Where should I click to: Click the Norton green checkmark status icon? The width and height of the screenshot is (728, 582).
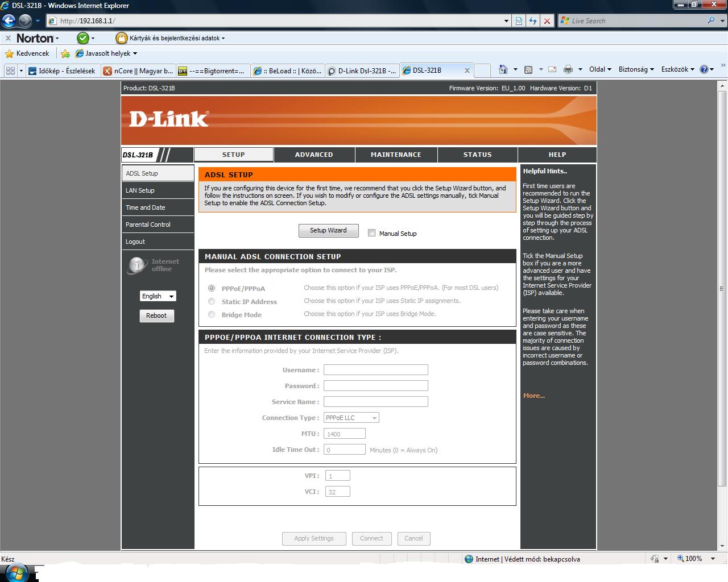[83, 38]
